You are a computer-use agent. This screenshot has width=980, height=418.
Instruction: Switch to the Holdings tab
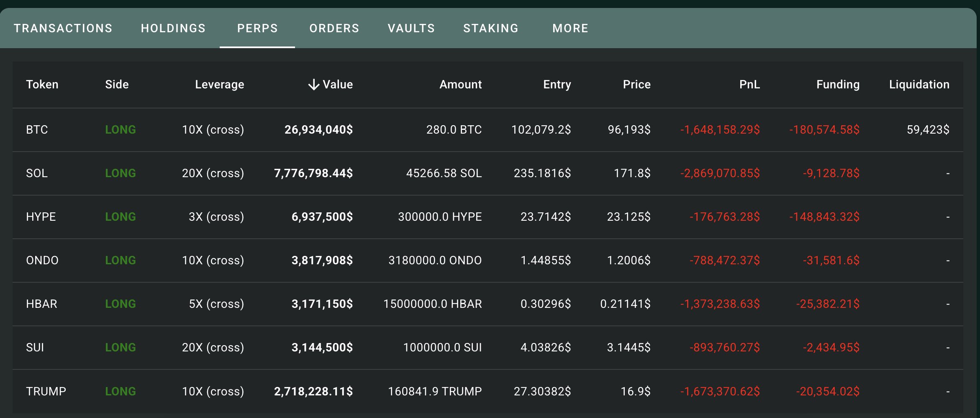[173, 28]
